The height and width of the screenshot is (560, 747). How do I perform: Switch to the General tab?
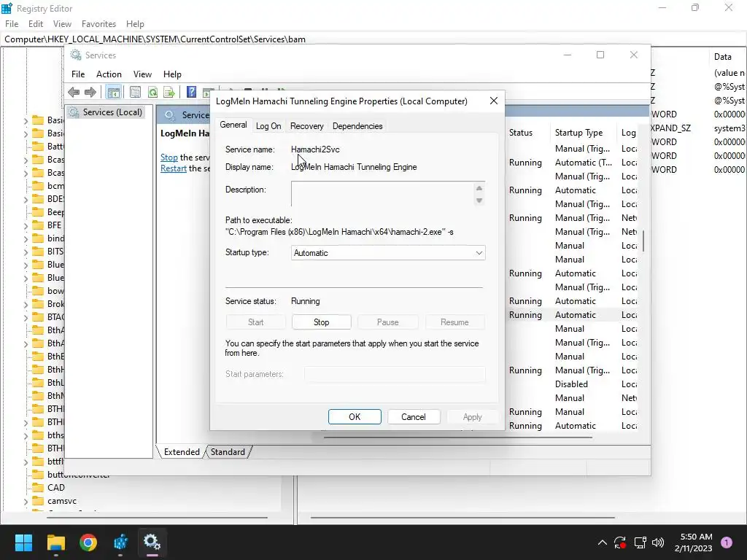point(233,125)
